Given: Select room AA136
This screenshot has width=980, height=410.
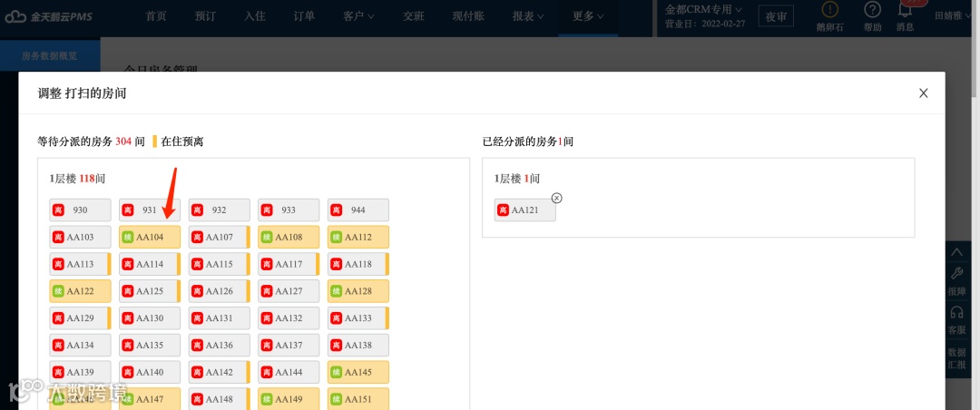Looking at the screenshot, I should coord(220,345).
